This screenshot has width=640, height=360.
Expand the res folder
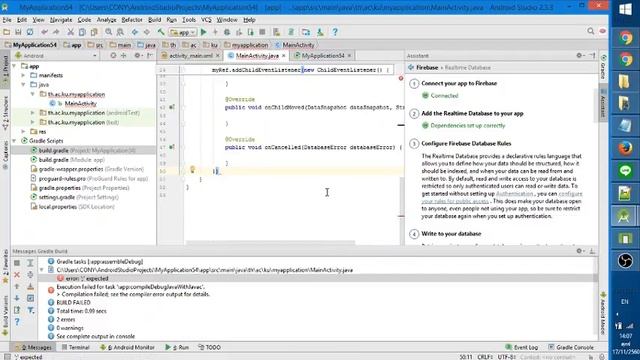pos(24,131)
